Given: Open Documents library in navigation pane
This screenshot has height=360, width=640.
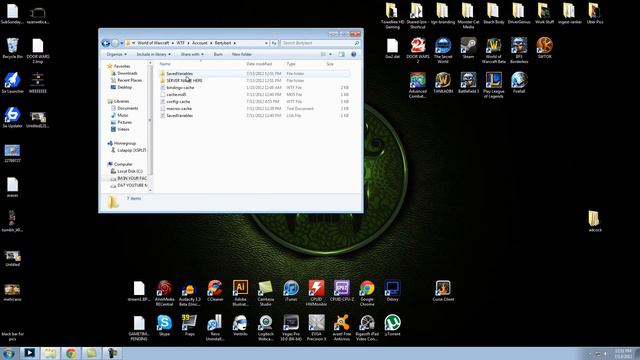Looking at the screenshot, I should pos(127,108).
